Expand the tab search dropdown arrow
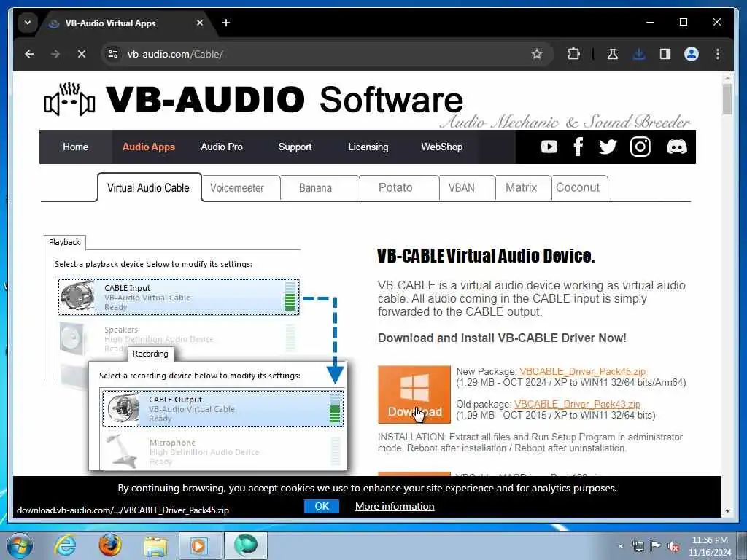The height and width of the screenshot is (560, 747). coord(28,23)
